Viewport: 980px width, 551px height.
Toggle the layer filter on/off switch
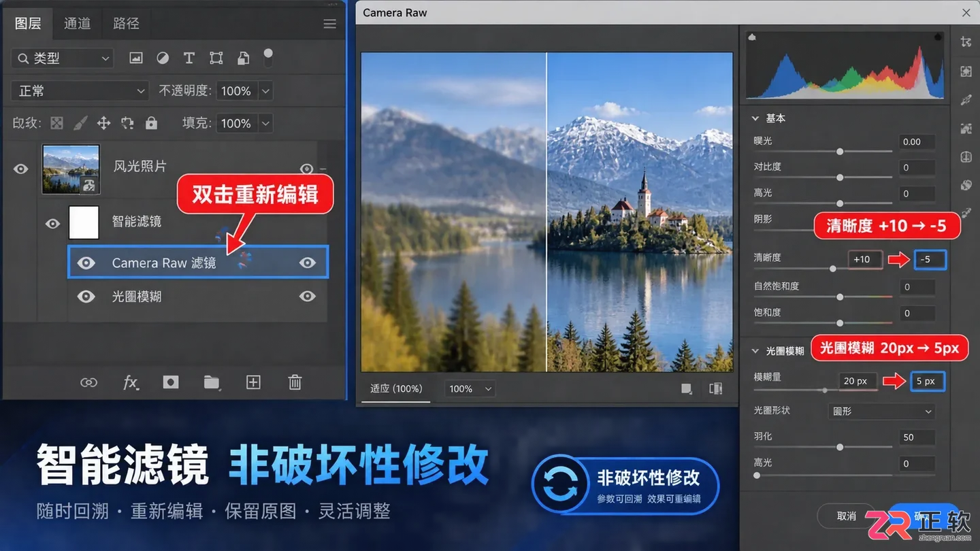click(268, 57)
